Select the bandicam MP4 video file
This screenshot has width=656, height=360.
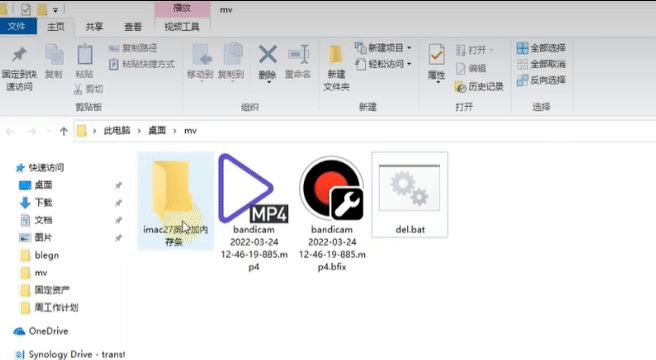[254, 212]
